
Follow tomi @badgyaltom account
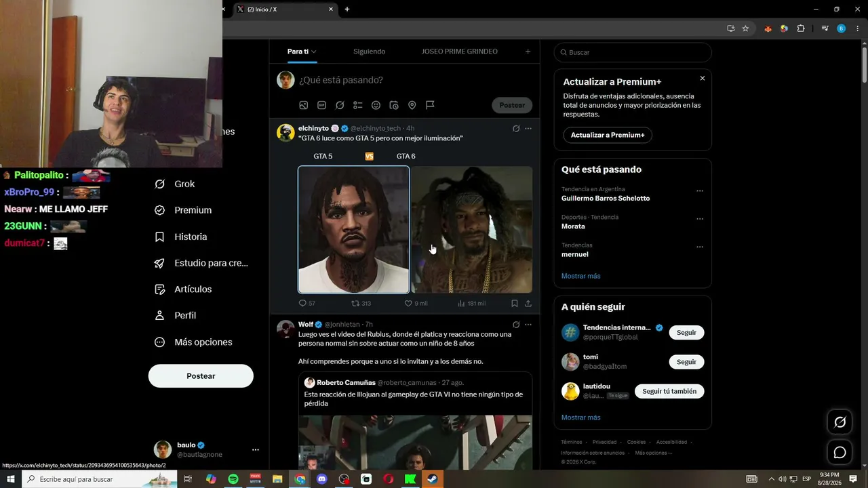pos(686,362)
